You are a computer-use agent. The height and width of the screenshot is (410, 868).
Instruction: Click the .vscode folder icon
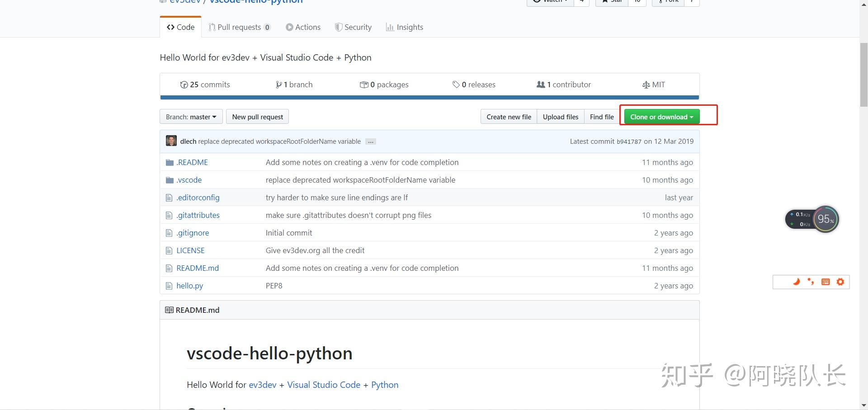[170, 179]
